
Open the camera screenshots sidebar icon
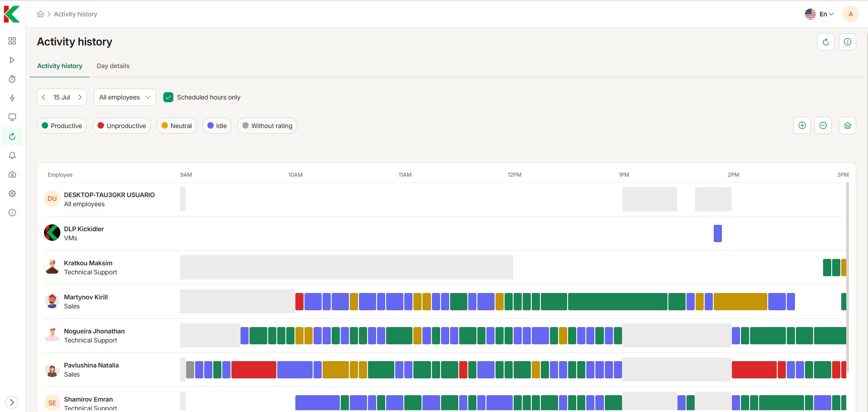(x=12, y=174)
